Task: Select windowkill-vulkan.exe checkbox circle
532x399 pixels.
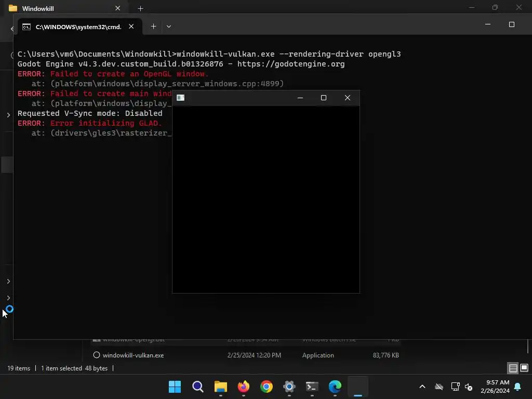Action: pyautogui.click(x=96, y=355)
